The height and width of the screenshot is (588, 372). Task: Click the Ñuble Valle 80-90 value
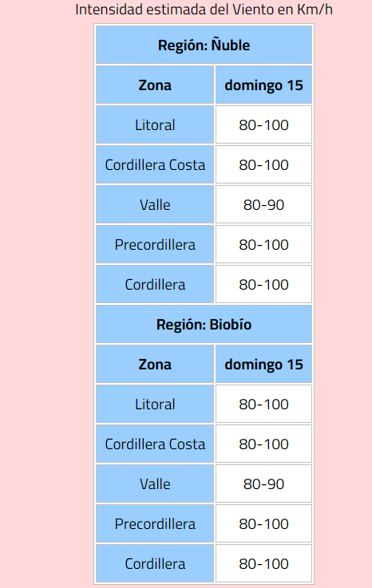263,205
